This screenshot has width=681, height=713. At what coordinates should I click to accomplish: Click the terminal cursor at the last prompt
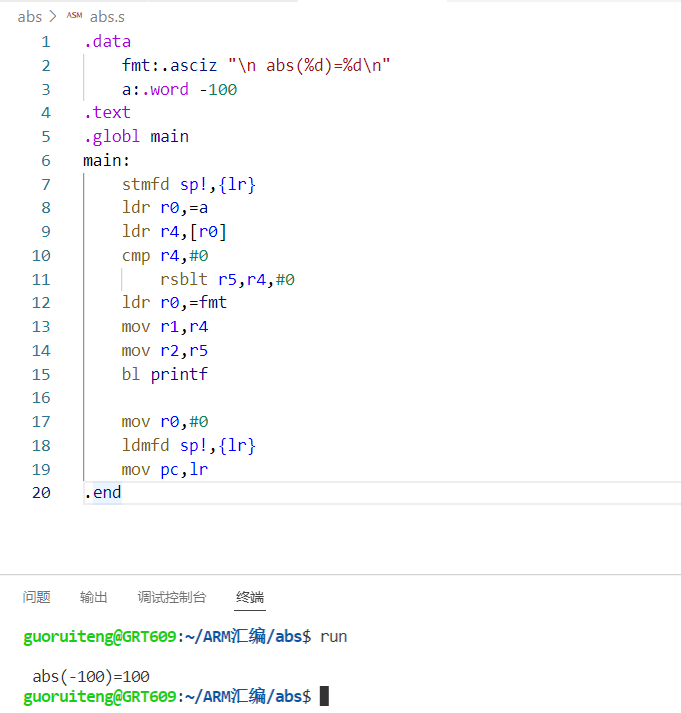[x=324, y=696]
